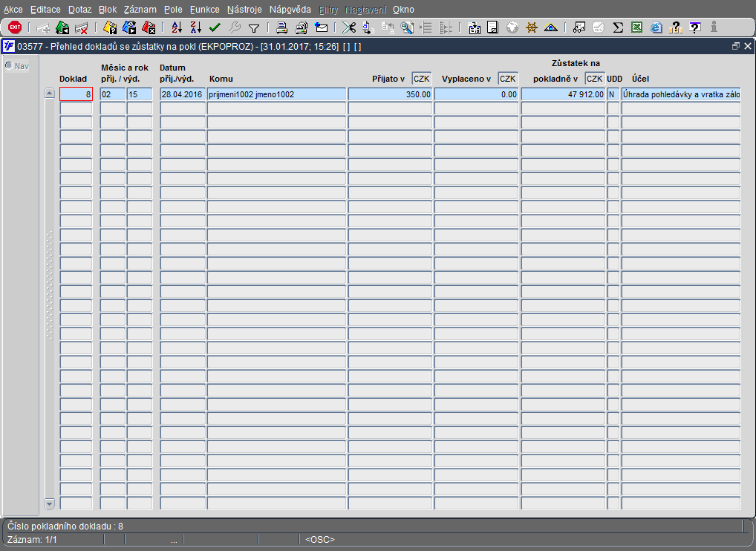Screen dimensions: 756x551
Task: Click the year field containing 15
Action: pos(140,94)
